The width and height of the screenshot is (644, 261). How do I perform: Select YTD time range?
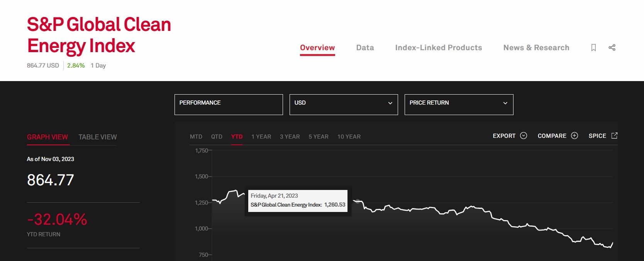point(237,137)
